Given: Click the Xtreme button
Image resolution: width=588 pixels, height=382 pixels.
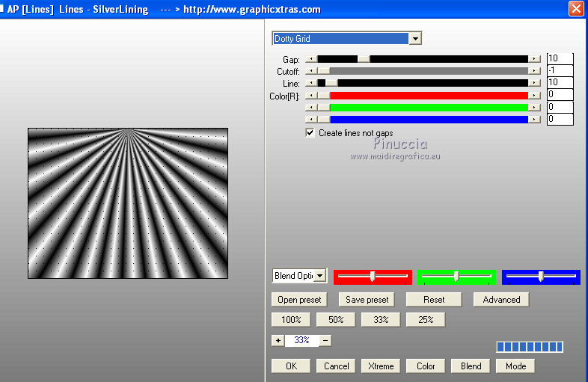Looking at the screenshot, I should [381, 366].
